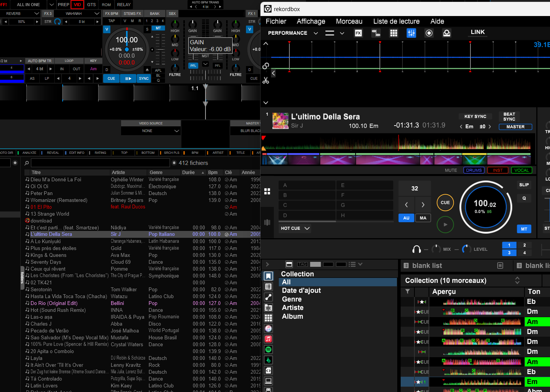
Task: Click the yellow CUE button on rekordbox deck
Action: pos(445,203)
